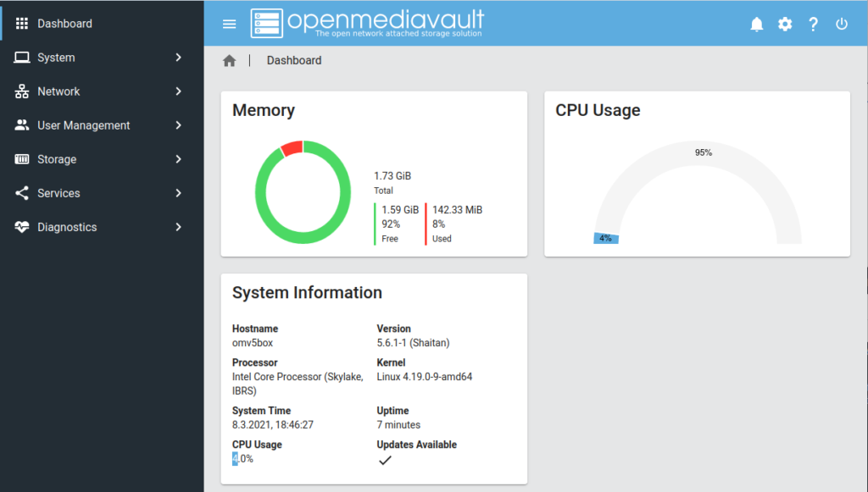Screen dimensions: 868x492
Task: Click the Updates Available checkmark
Action: [x=386, y=460]
